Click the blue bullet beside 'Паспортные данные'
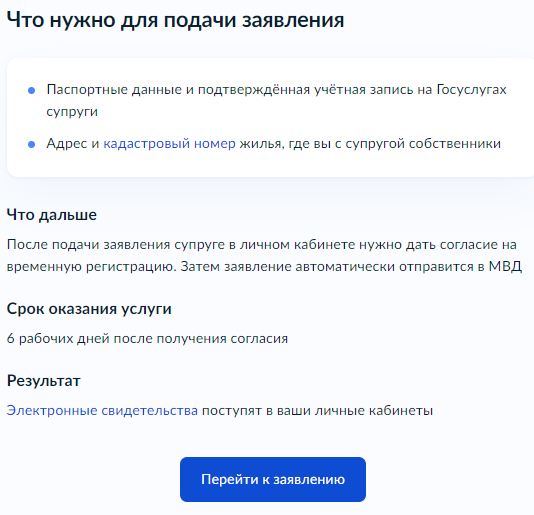 [x=31, y=90]
